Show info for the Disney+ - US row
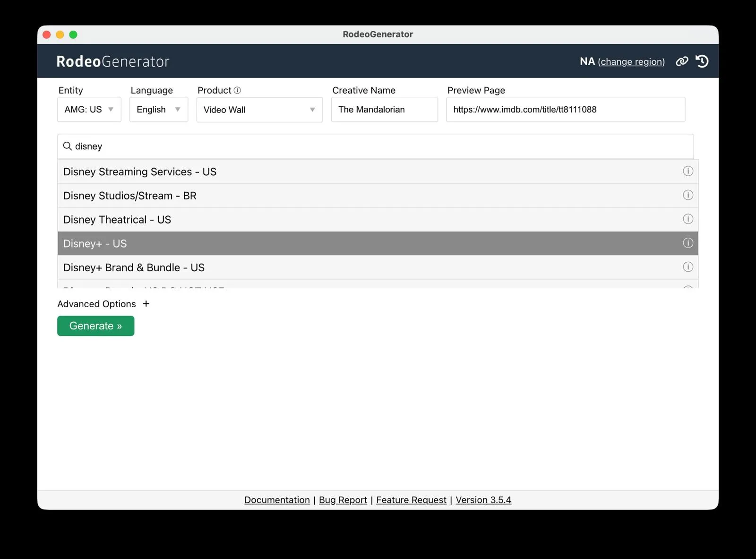The image size is (756, 559). pos(688,243)
